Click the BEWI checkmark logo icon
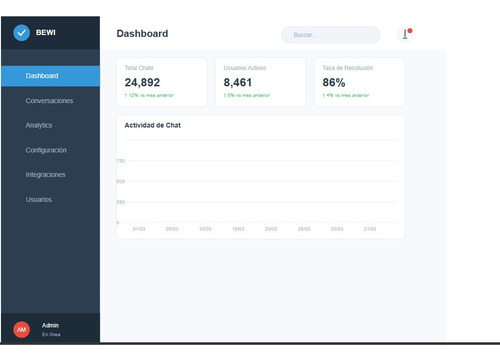500x361 pixels. point(22,33)
